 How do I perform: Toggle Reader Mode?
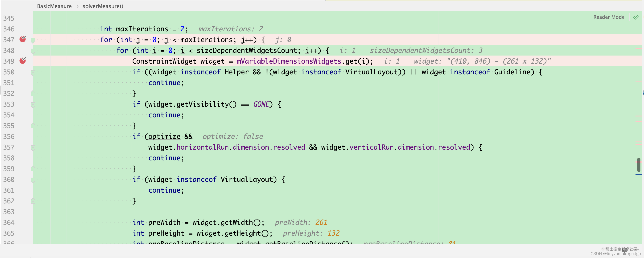point(608,17)
